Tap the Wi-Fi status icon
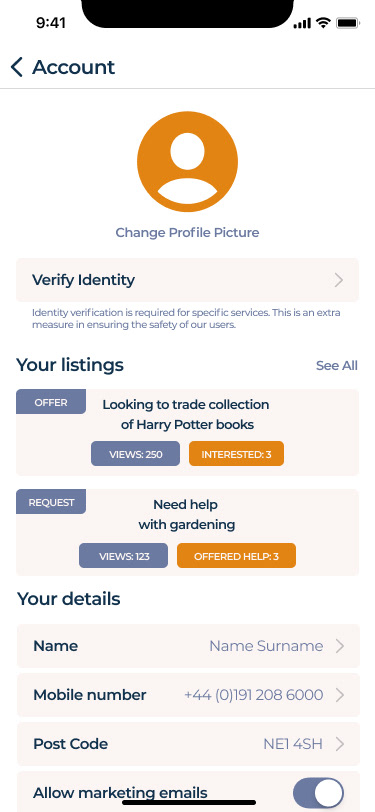The width and height of the screenshot is (375, 812). pos(324,23)
